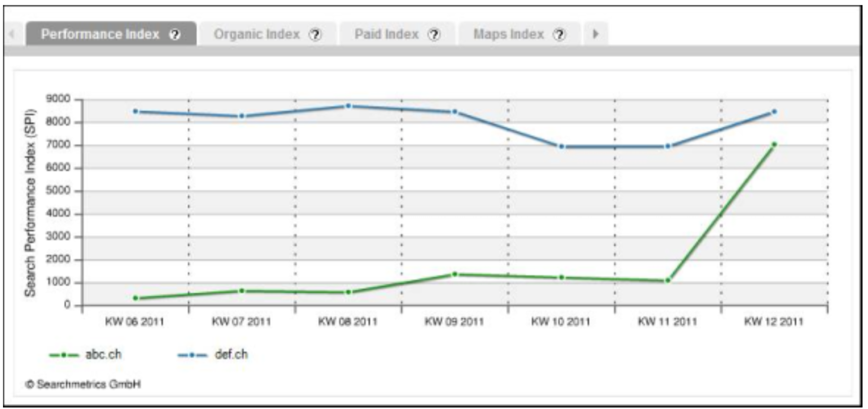Switch to the Organic Index tab

pyautogui.click(x=257, y=35)
